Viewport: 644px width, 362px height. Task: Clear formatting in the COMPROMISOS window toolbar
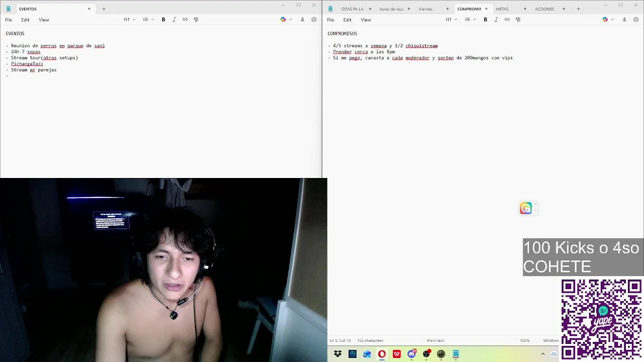(x=518, y=20)
